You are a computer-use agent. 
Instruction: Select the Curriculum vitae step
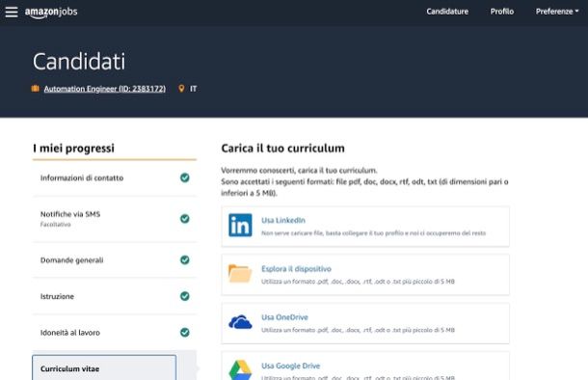click(x=104, y=368)
